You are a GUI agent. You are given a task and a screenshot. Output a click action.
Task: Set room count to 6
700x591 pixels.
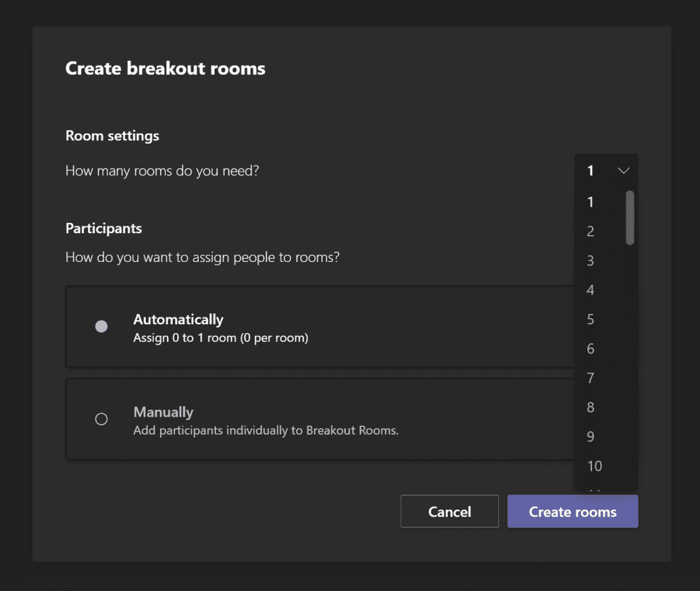591,349
